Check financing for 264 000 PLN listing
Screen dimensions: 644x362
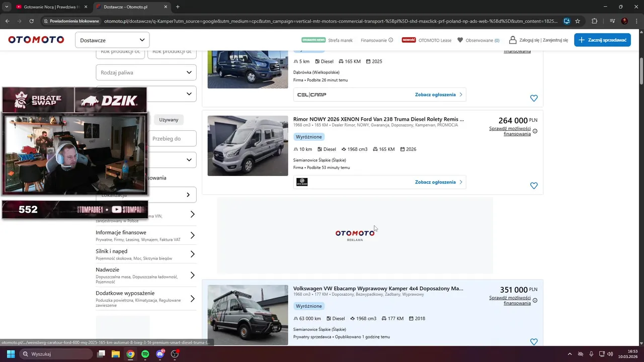(510, 131)
